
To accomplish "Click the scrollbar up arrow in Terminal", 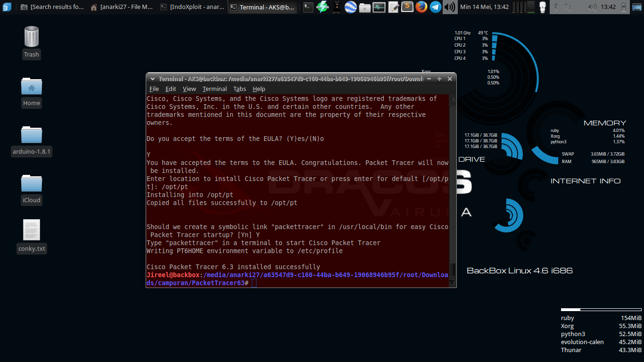I will pyautogui.click(x=453, y=99).
